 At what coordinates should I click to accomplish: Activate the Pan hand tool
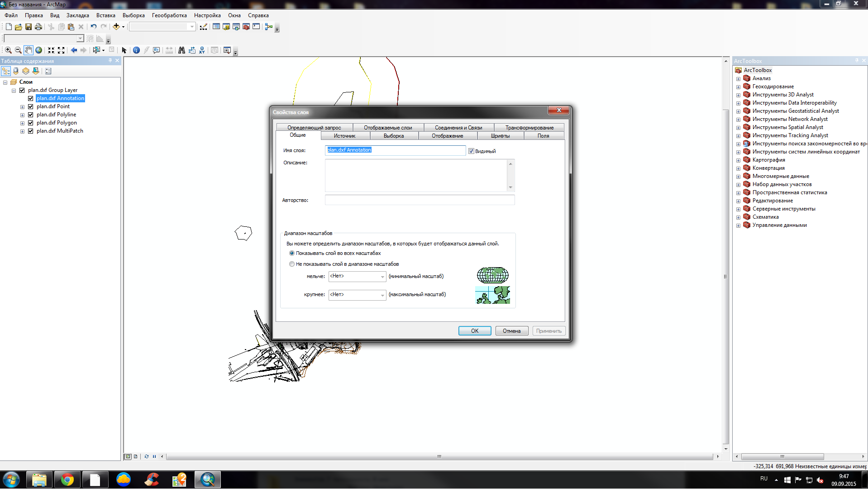tap(29, 50)
